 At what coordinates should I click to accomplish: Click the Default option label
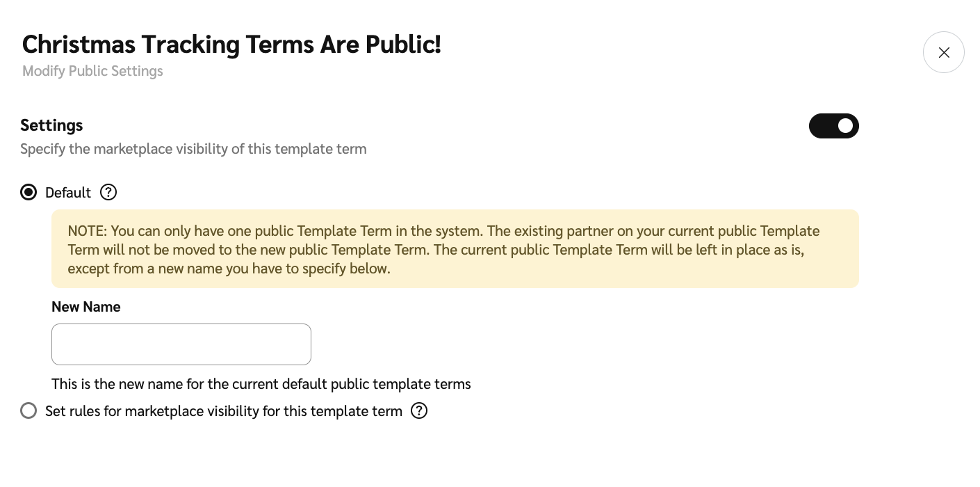68,193
